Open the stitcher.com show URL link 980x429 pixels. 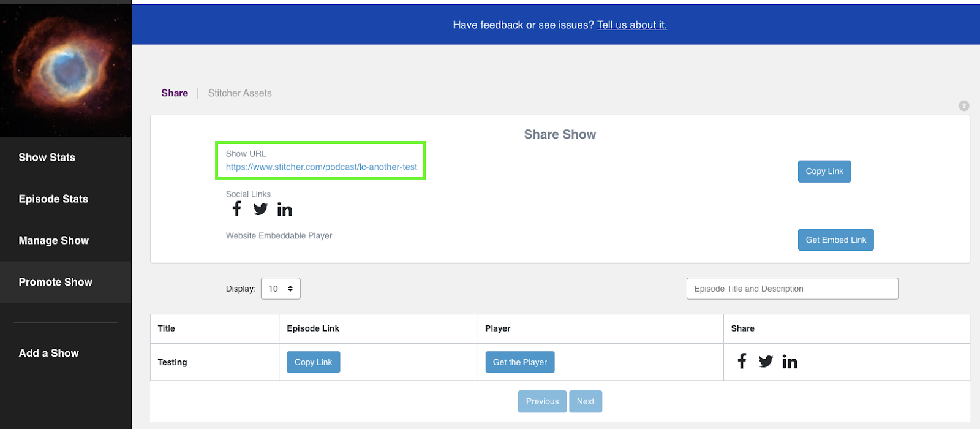[322, 167]
